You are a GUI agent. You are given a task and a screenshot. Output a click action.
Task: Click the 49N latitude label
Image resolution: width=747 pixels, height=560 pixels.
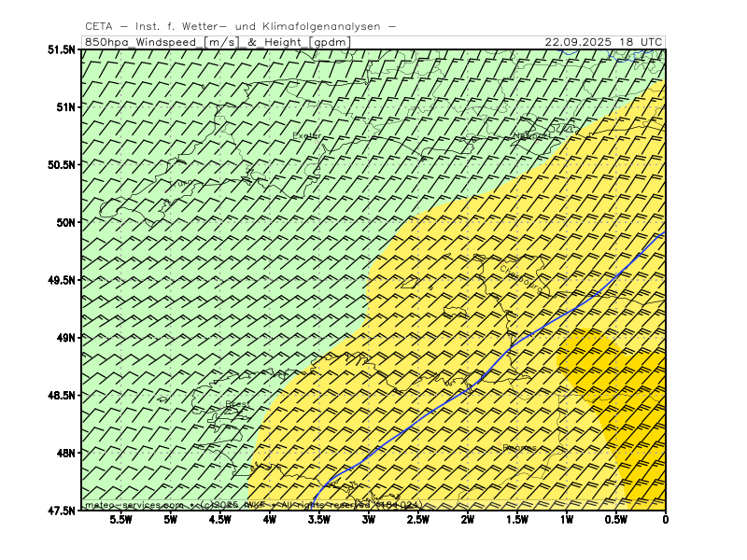point(65,338)
